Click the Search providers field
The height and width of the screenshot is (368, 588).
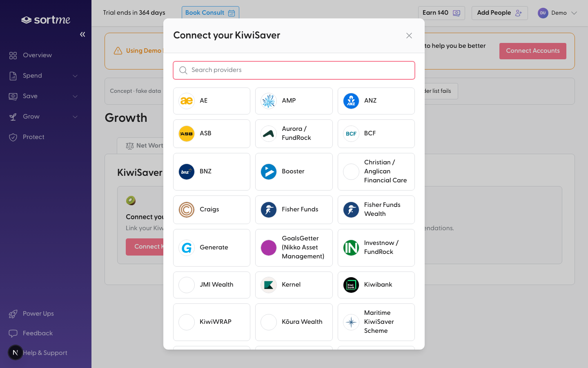(294, 70)
